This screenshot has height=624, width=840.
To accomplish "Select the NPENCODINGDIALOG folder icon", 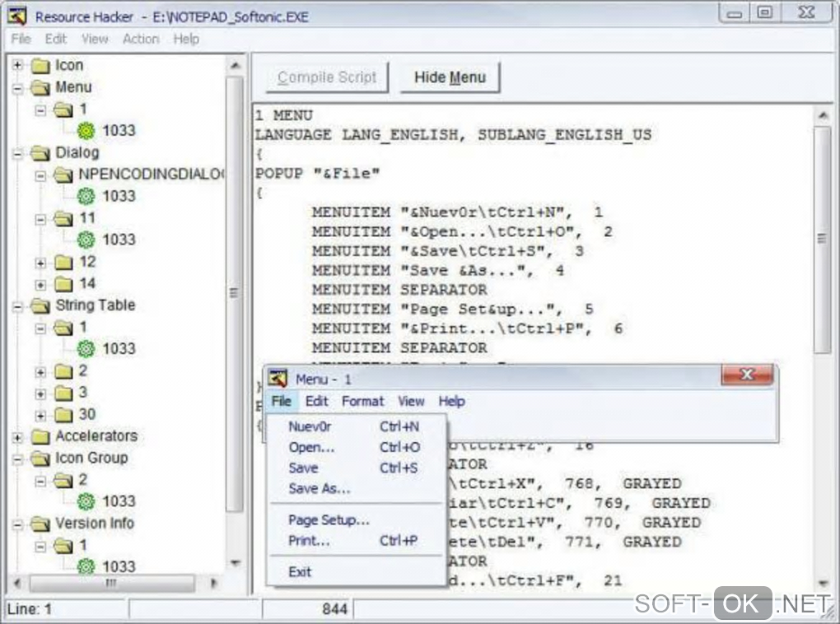I will (x=63, y=175).
